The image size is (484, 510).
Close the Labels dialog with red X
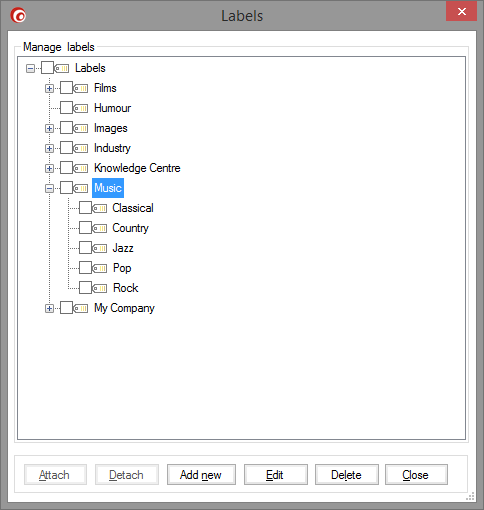[x=461, y=11]
